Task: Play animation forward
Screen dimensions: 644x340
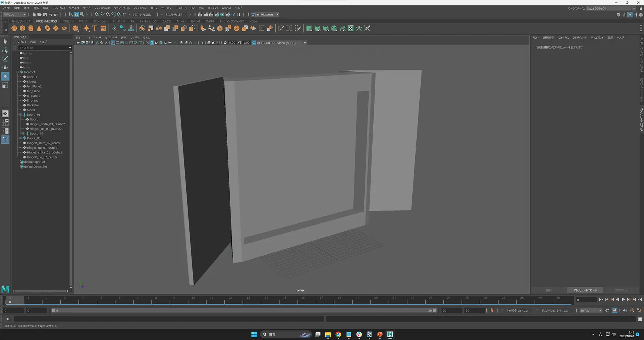Action: pyautogui.click(x=623, y=300)
